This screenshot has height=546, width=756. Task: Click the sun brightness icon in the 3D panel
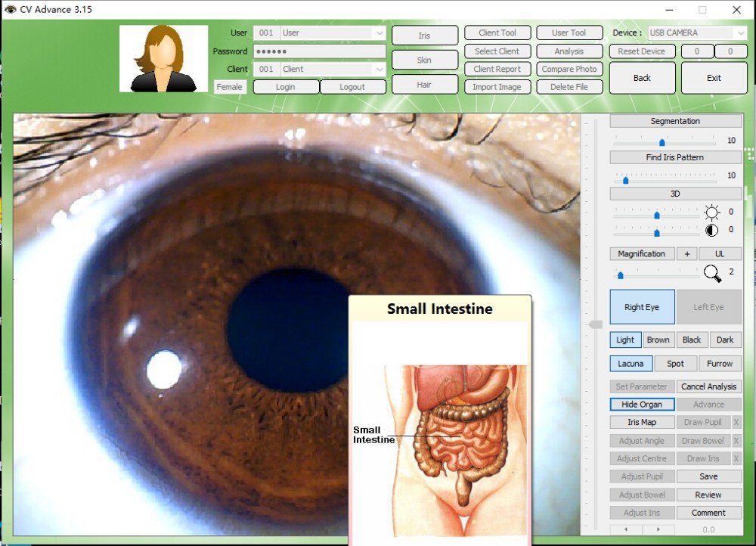point(711,212)
